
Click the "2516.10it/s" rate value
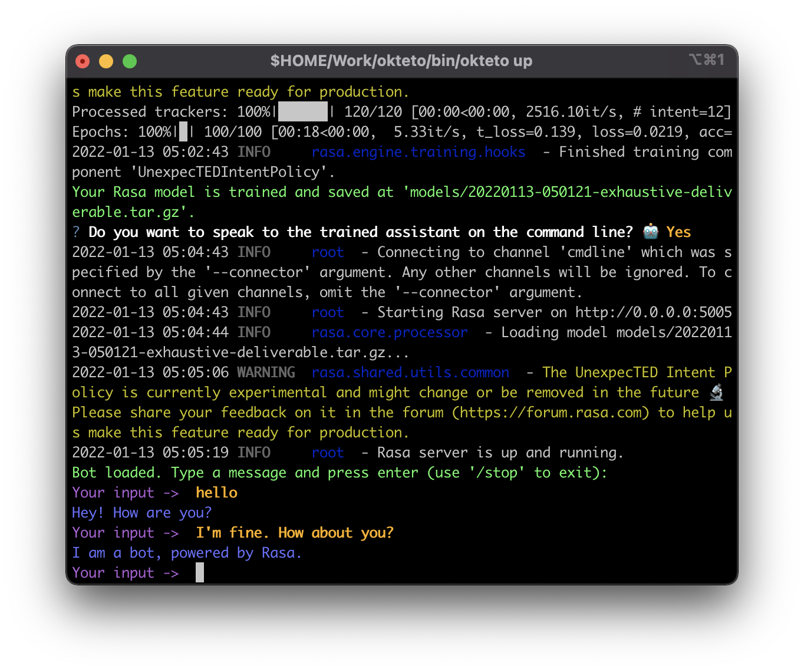(x=571, y=112)
